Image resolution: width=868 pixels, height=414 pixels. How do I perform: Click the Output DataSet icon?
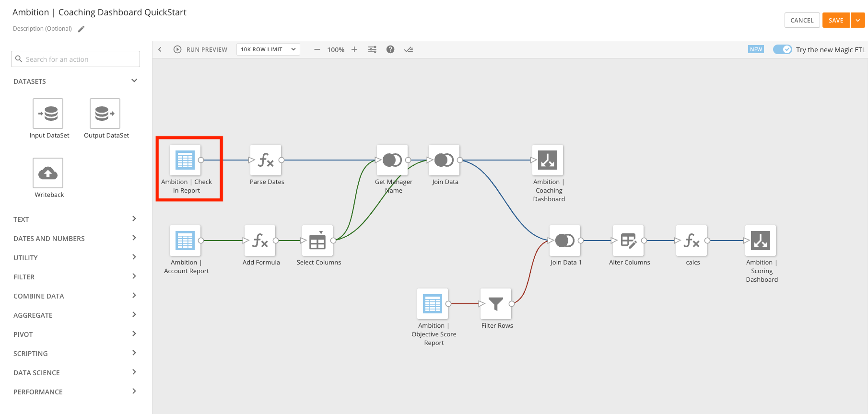tap(105, 114)
